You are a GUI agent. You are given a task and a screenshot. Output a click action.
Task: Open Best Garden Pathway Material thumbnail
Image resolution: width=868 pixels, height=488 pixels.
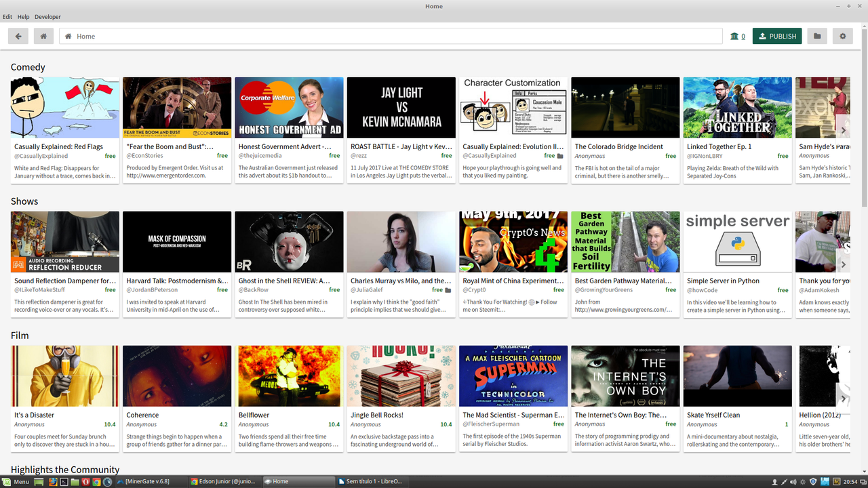(x=625, y=242)
